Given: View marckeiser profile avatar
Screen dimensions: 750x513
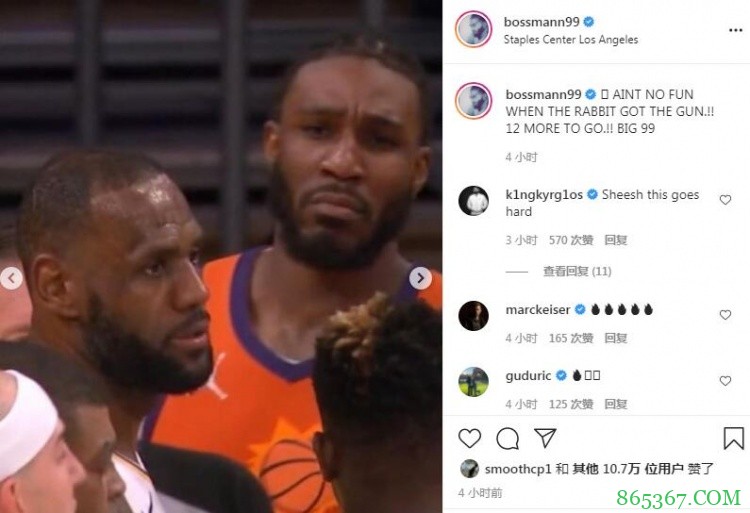Looking at the screenshot, I should (474, 316).
